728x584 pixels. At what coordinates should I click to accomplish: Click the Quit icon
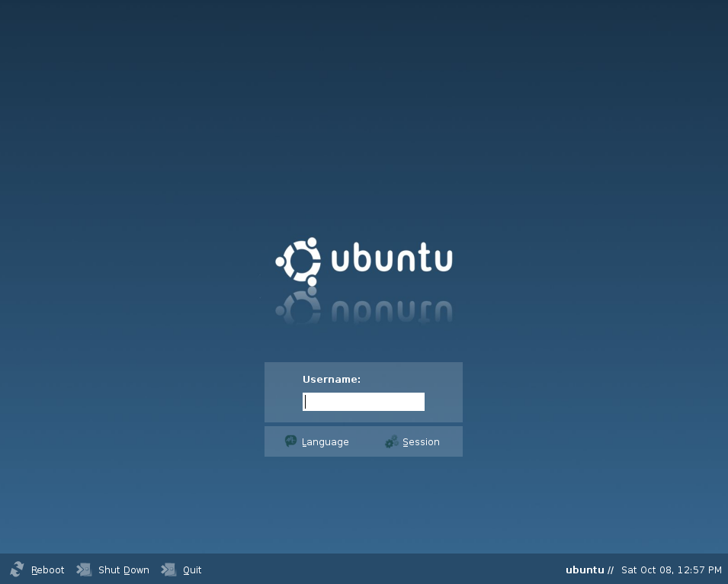pos(168,570)
